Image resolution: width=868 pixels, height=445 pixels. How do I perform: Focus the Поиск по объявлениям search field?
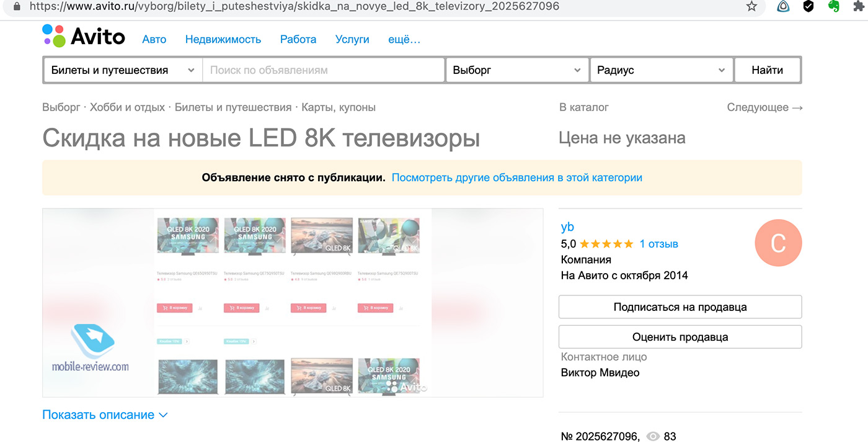(323, 70)
